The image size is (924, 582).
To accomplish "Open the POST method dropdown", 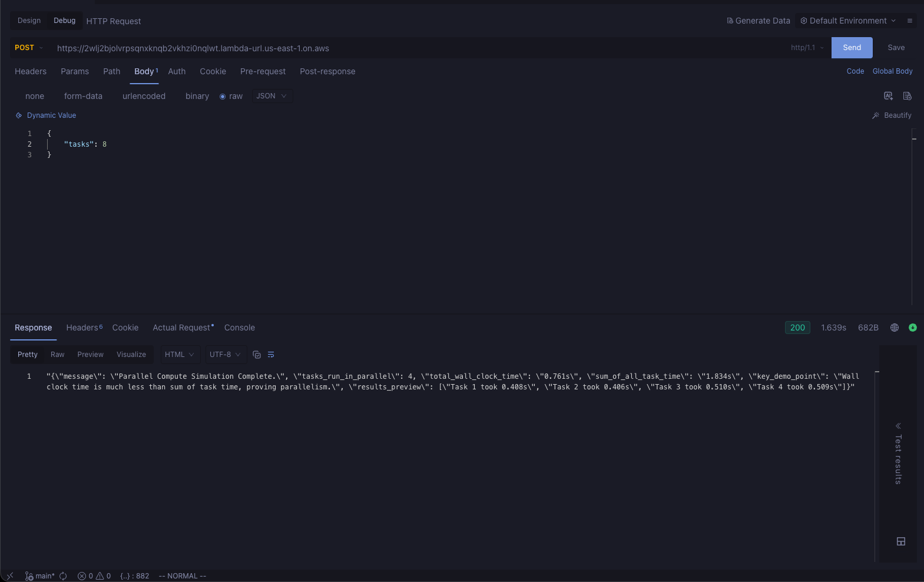I will (28, 48).
